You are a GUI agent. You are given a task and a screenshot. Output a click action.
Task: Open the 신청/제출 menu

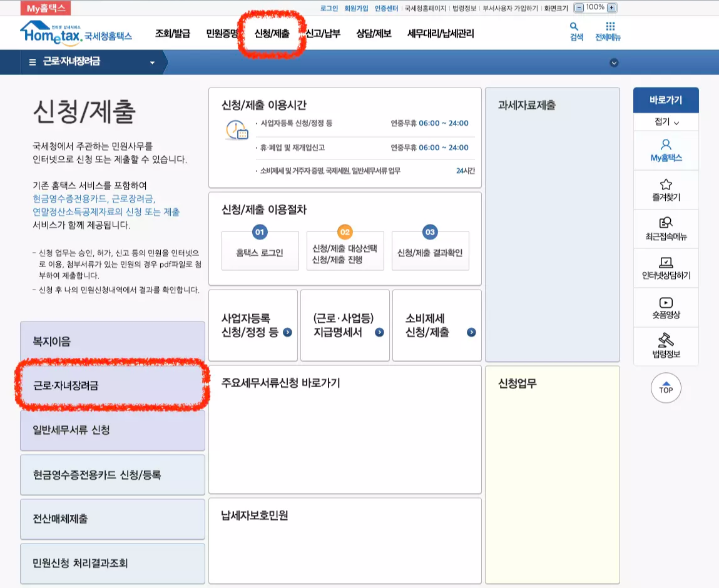pyautogui.click(x=273, y=34)
